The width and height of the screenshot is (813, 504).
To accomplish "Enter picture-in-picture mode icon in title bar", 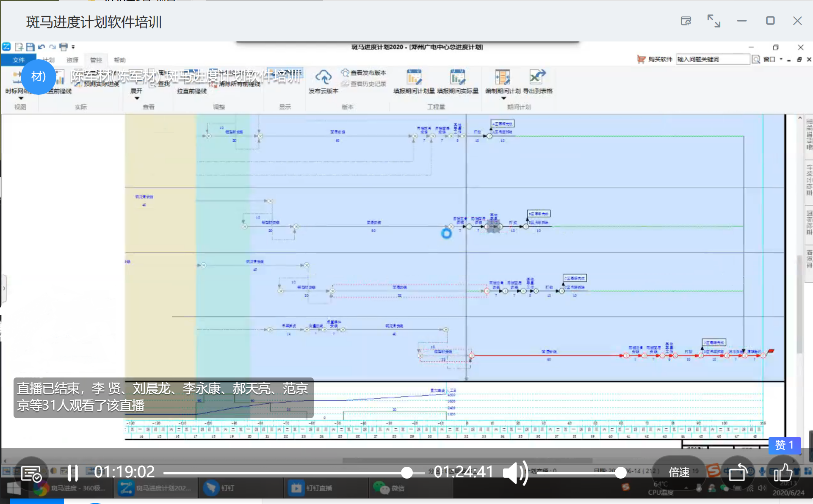I will pyautogui.click(x=686, y=21).
